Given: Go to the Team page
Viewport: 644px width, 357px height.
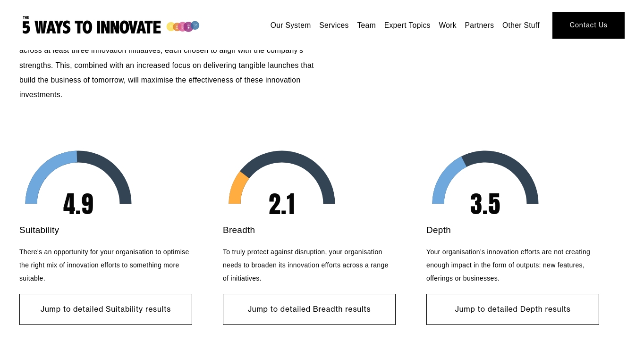Looking at the screenshot, I should [x=366, y=25].
